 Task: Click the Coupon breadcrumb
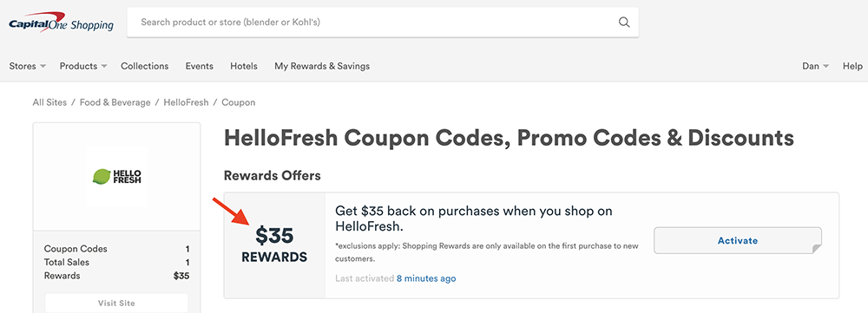coord(239,102)
